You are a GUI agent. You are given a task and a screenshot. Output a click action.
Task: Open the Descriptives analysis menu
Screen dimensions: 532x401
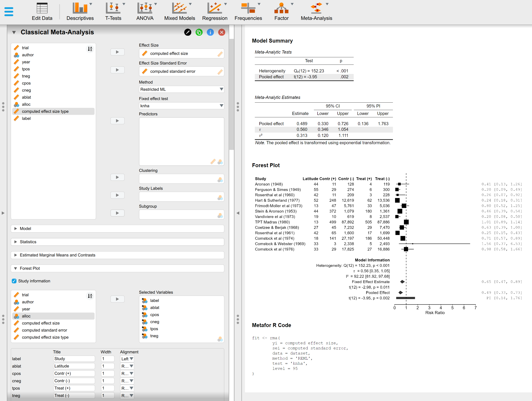point(80,11)
